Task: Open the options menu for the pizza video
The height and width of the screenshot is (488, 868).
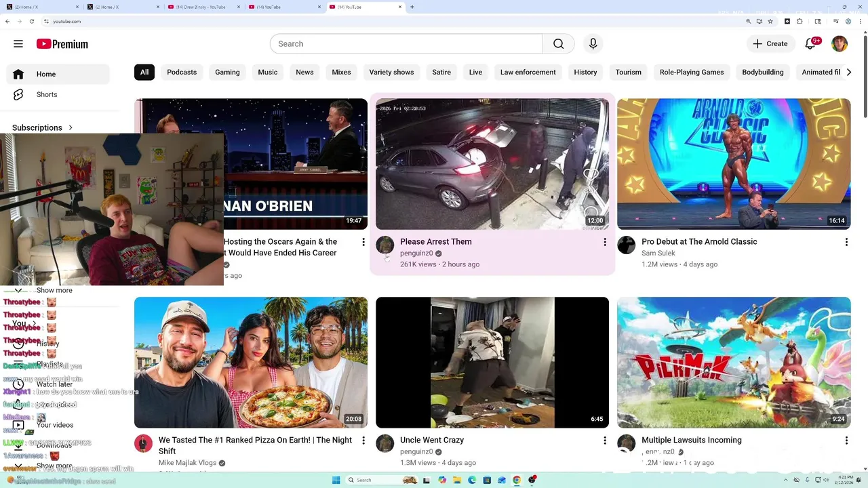Action: (x=363, y=441)
